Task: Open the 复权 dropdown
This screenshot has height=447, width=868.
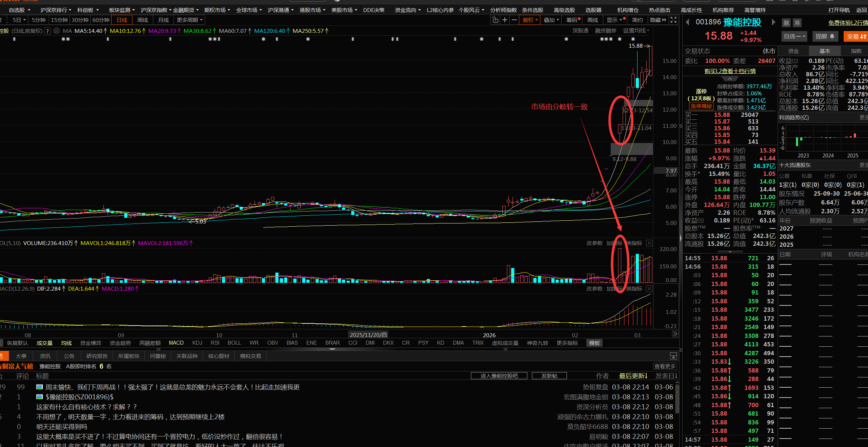Action: click(x=530, y=20)
